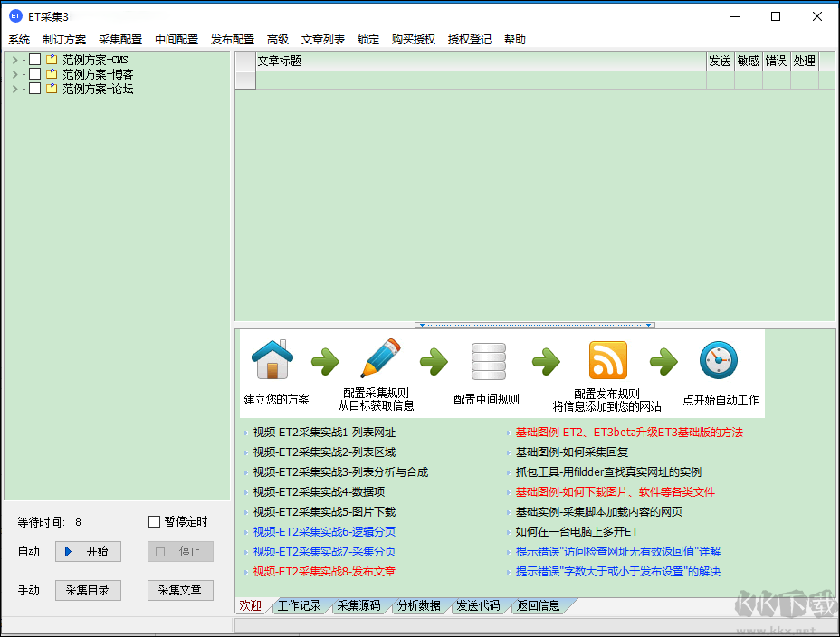Click the orange RSS publish rules icon
This screenshot has height=637, width=840.
point(607,360)
